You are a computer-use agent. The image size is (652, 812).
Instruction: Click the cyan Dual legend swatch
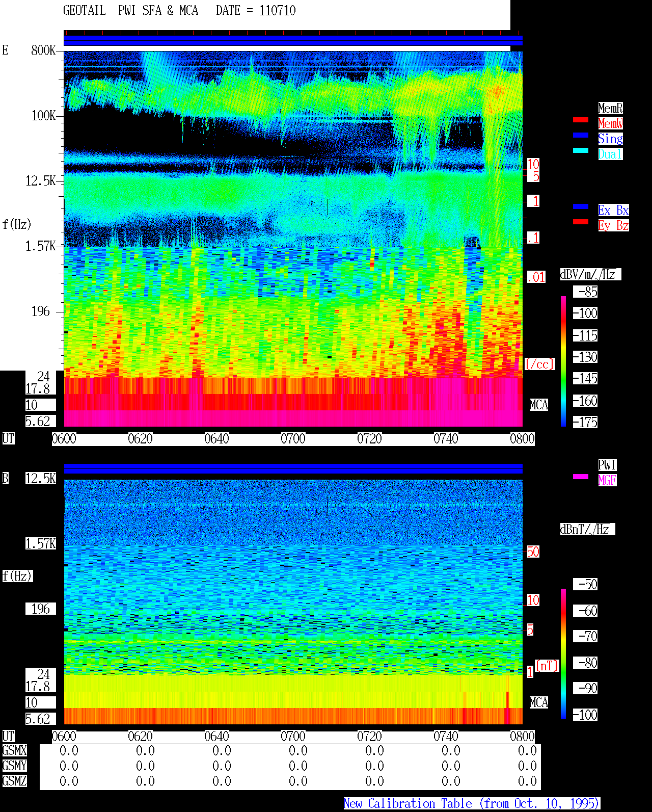581,150
